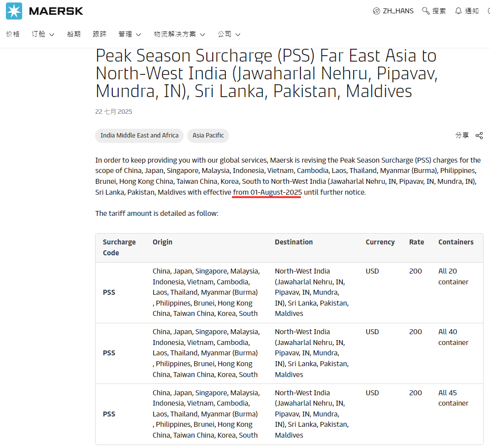Open 通知 notifications
Screen dimensions: 490x448
472,11
